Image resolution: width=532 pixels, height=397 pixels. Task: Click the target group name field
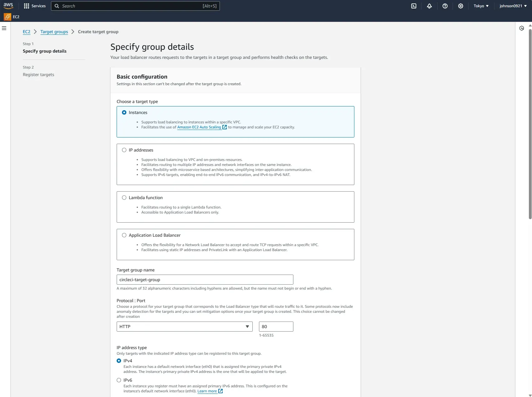(205, 280)
